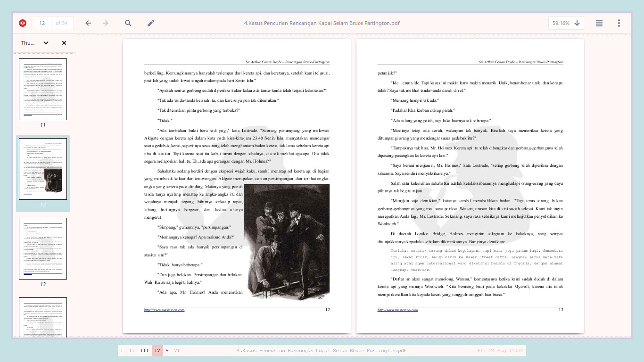
Task: Click the page 12 header author line
Action: click(x=287, y=62)
